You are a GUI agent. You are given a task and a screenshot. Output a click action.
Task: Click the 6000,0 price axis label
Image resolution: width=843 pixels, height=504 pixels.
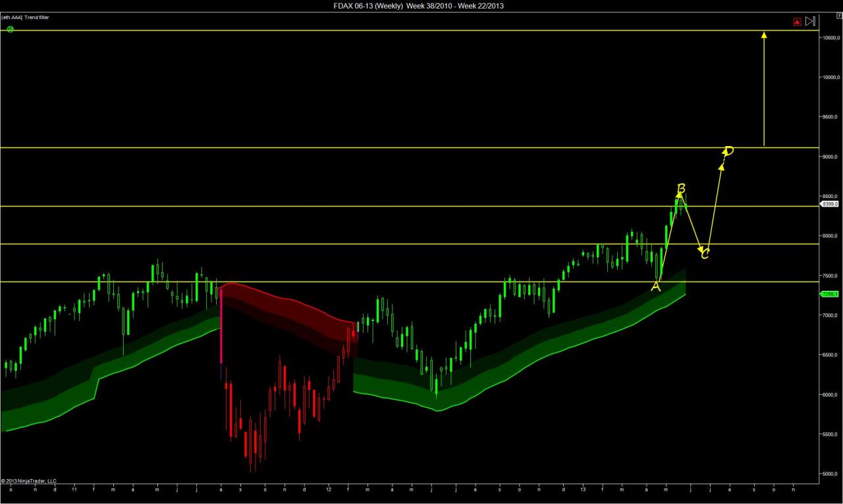[829, 395]
